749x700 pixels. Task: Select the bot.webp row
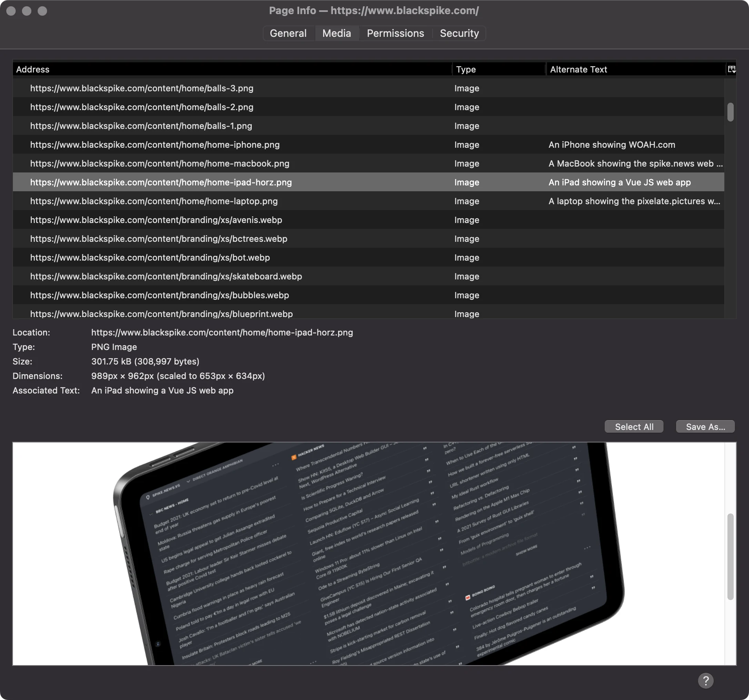pos(368,258)
